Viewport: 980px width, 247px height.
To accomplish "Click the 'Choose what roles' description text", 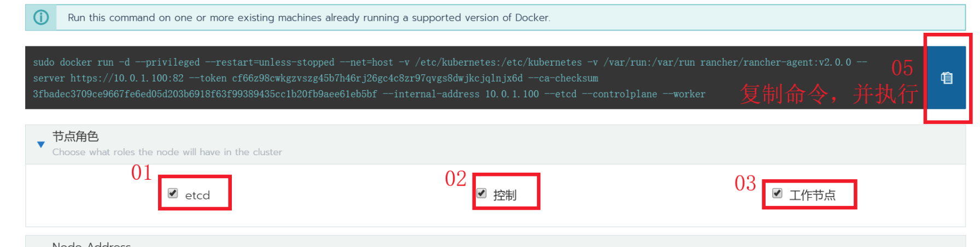I will 167,152.
